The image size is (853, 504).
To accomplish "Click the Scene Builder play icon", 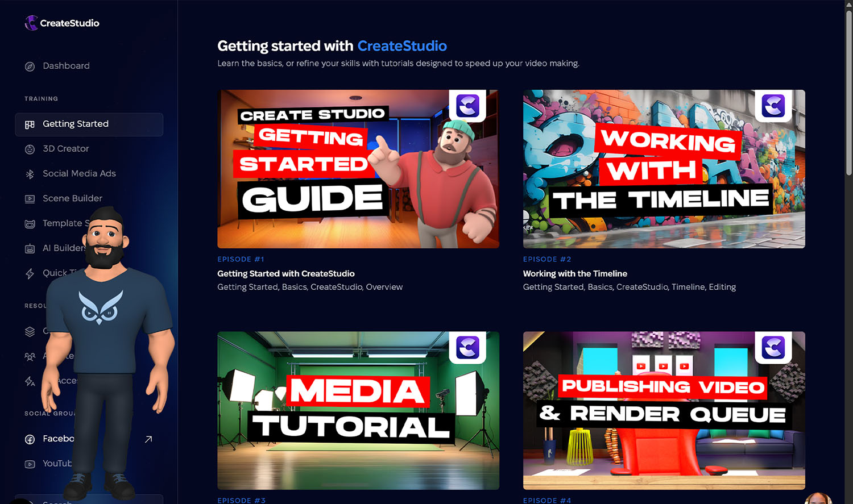I will pyautogui.click(x=30, y=199).
